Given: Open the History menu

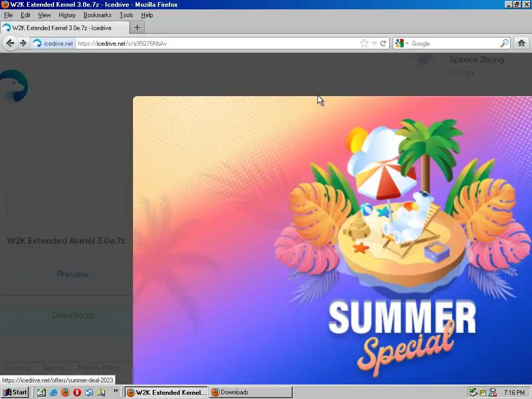Looking at the screenshot, I should [x=67, y=15].
